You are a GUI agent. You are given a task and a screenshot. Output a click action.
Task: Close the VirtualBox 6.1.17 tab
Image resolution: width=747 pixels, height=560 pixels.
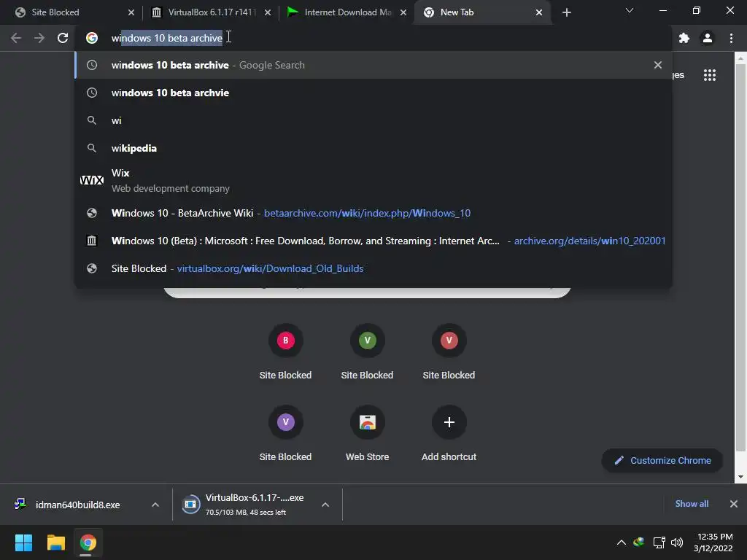[267, 12]
